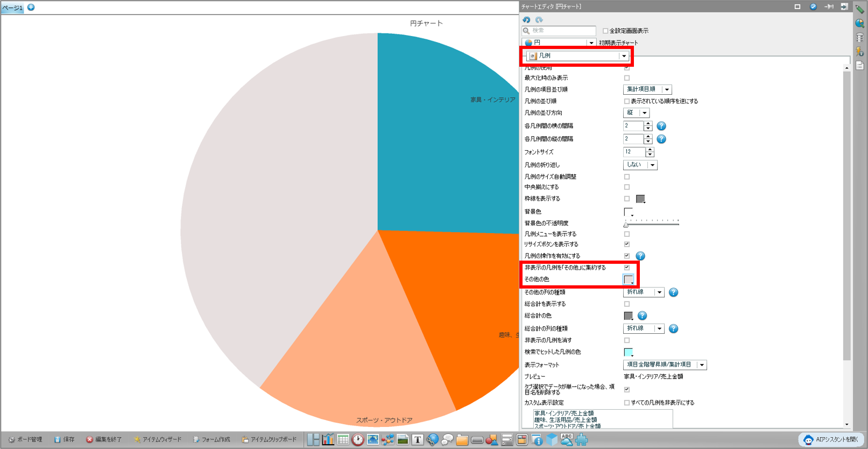Click help icon beside 各凡例間の横の間隔
868x449 pixels.
tap(661, 126)
